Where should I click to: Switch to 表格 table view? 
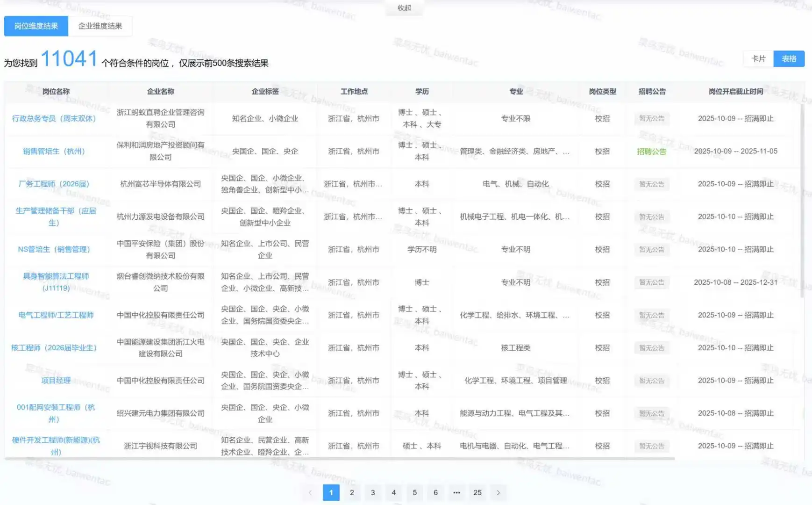[x=789, y=58]
